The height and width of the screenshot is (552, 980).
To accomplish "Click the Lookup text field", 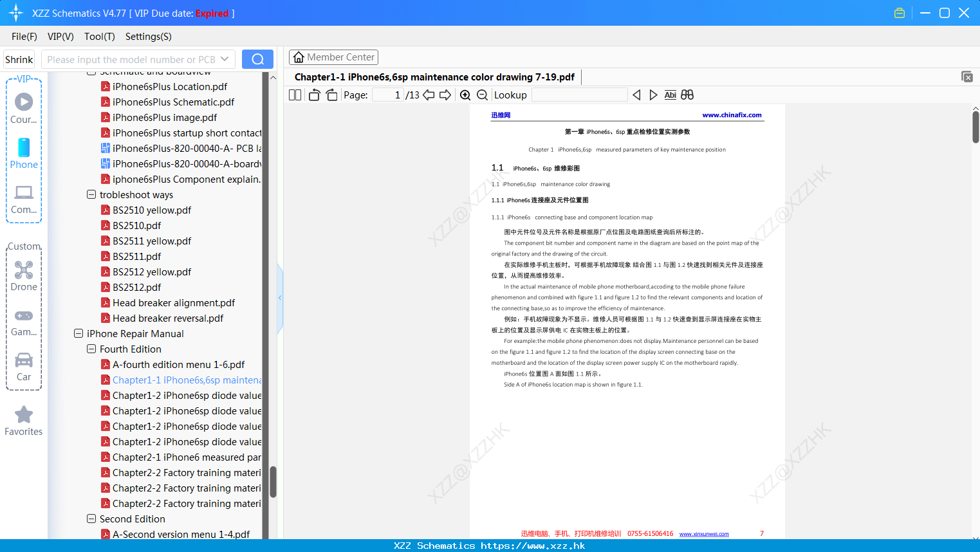I will [579, 95].
